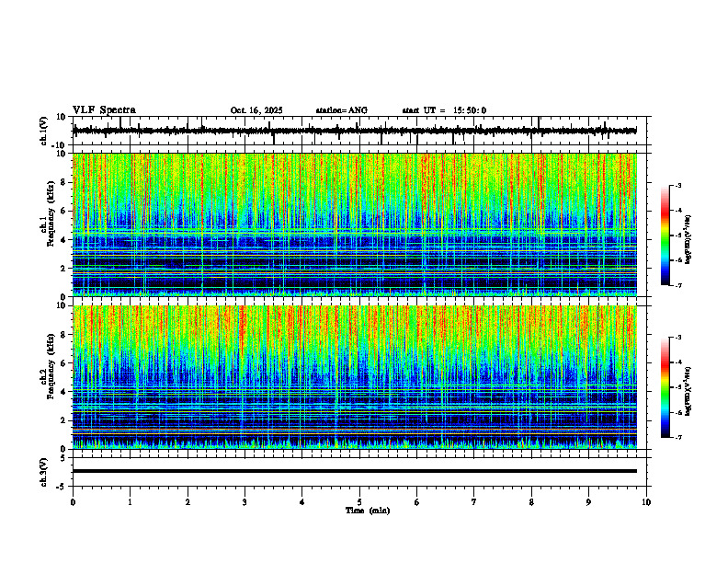Viewport: 728px width, 563px height.
Task: Click the time axis tick label '0'
Action: click(73, 502)
